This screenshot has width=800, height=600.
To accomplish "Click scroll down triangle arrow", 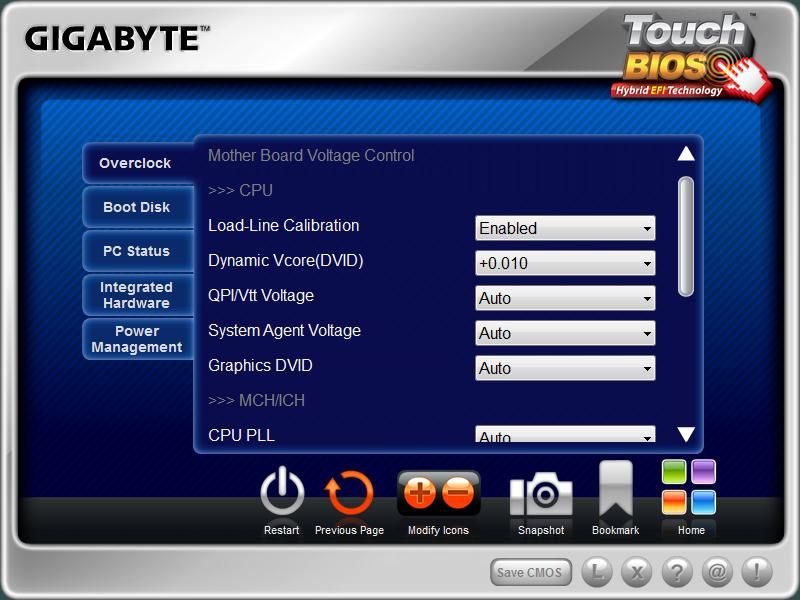I will [686, 434].
